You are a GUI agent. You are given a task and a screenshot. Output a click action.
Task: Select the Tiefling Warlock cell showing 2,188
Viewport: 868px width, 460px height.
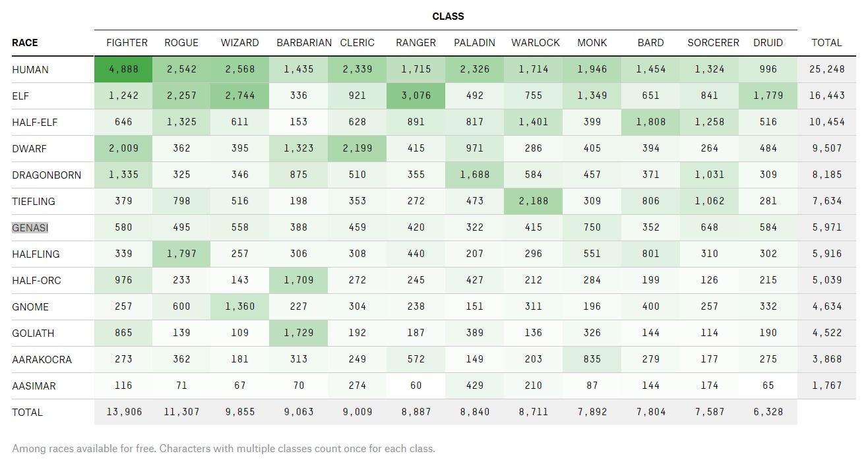(533, 201)
